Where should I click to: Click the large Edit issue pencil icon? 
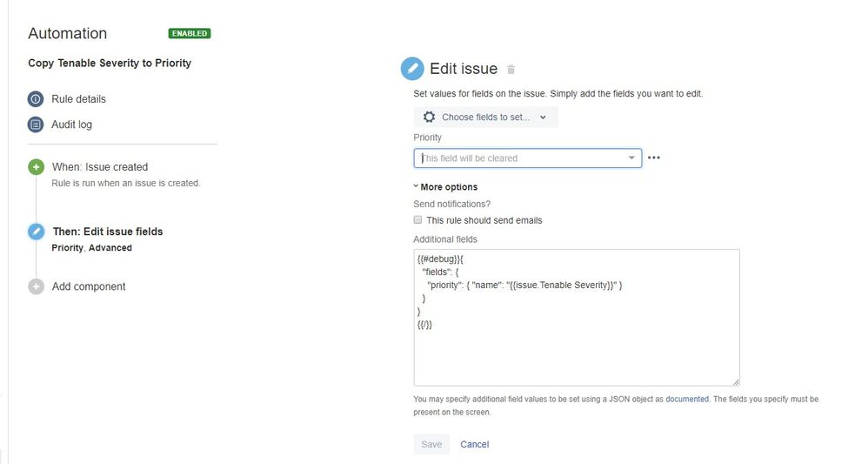(x=412, y=69)
